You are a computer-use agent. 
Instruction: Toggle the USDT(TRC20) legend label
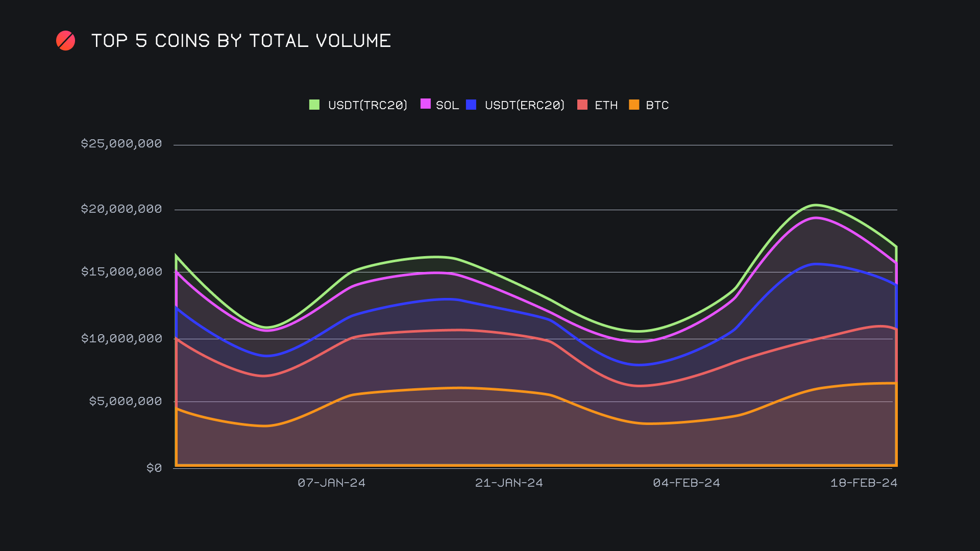pos(367,105)
